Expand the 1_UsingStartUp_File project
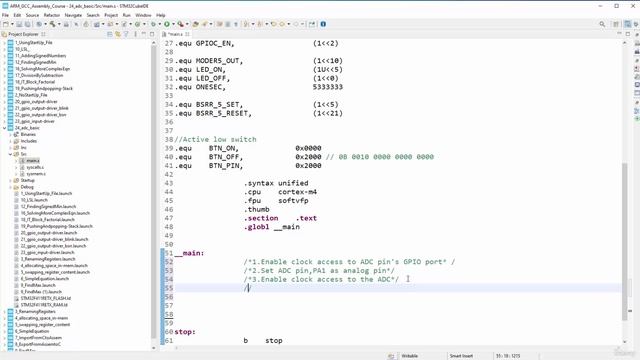Screen dimensions: 640x360 [4, 43]
